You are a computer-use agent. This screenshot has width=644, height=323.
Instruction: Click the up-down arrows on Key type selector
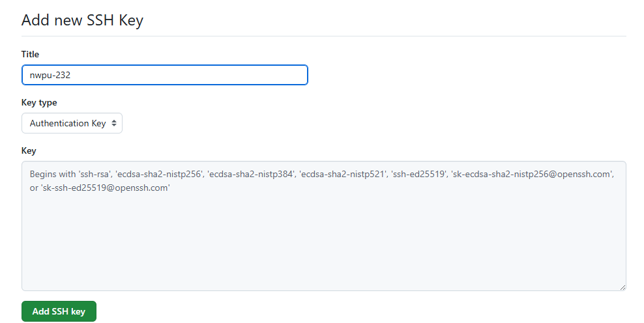[x=114, y=123]
